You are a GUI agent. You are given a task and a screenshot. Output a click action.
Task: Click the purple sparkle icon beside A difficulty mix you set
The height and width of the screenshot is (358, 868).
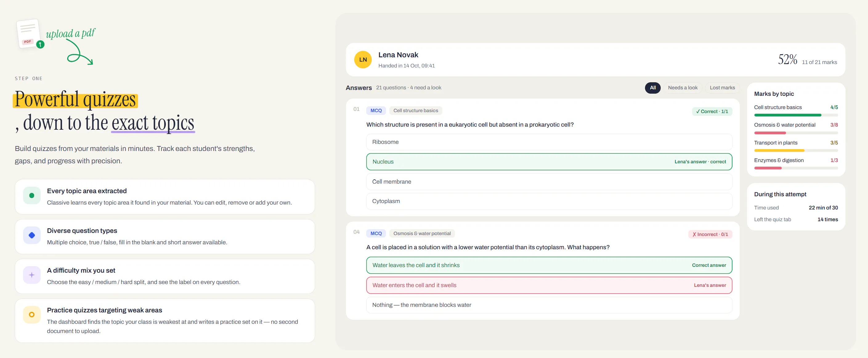pos(32,275)
